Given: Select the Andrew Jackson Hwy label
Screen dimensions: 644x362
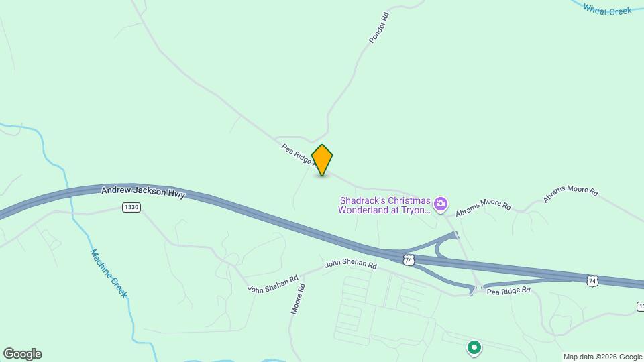Looking at the screenshot, I should 144,192.
